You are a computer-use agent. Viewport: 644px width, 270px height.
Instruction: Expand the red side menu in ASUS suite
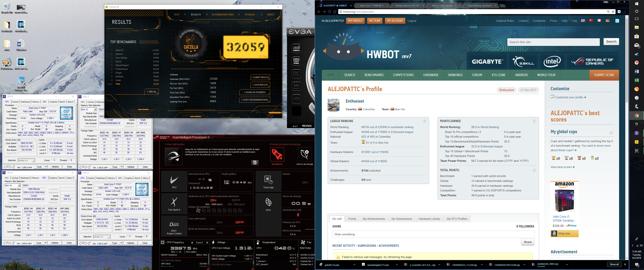coord(156,190)
